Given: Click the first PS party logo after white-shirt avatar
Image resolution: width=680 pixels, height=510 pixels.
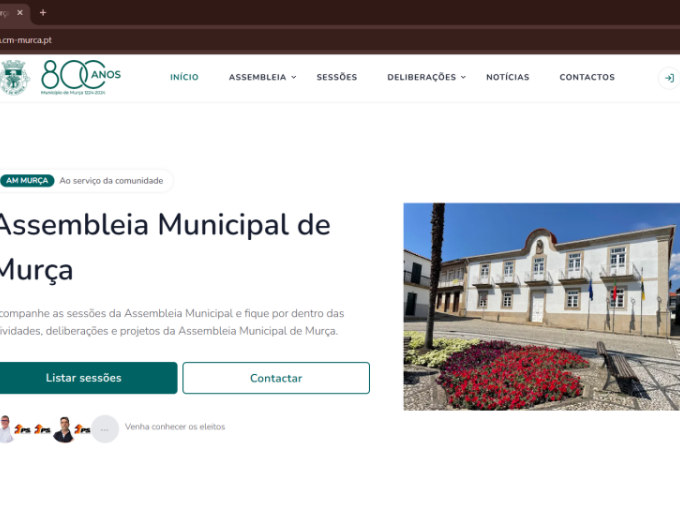Looking at the screenshot, I should tap(23, 429).
